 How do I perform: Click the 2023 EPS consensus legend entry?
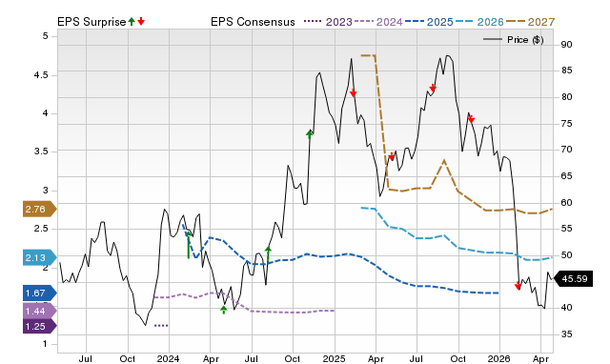tap(328, 22)
